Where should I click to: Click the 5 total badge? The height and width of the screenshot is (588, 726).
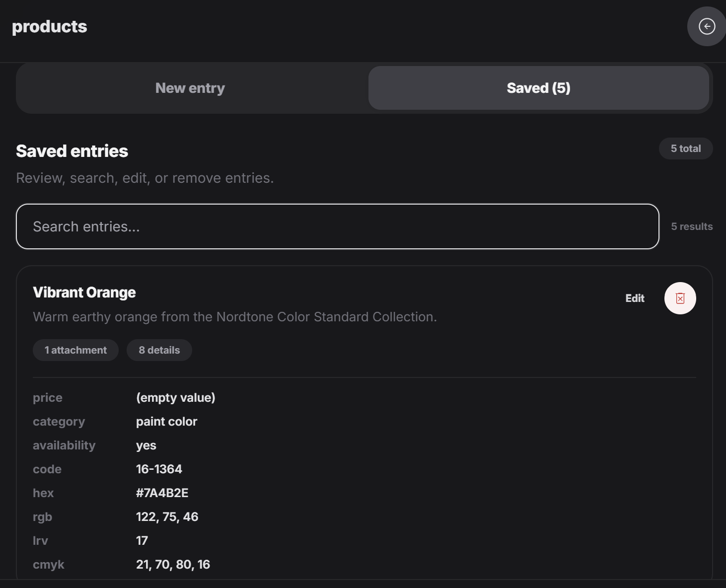[x=686, y=148]
